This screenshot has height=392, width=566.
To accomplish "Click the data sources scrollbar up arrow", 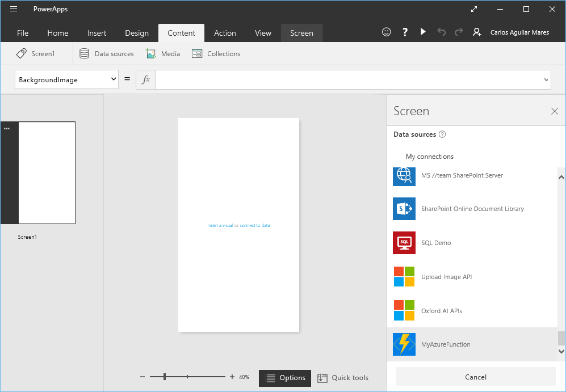I will (561, 177).
